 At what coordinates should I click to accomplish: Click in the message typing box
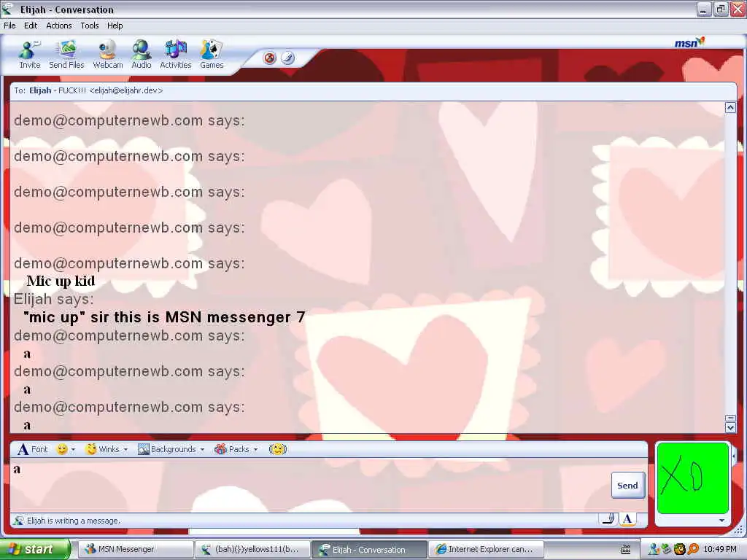coord(309,486)
